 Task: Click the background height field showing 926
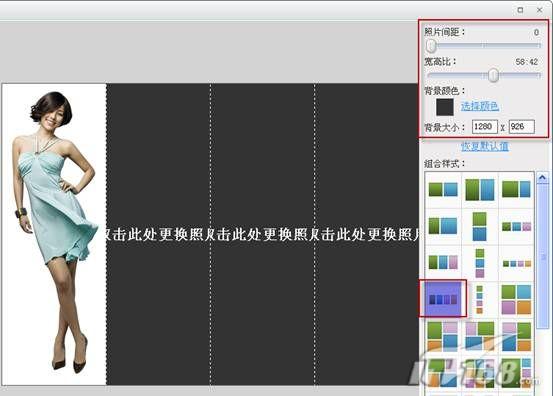522,127
